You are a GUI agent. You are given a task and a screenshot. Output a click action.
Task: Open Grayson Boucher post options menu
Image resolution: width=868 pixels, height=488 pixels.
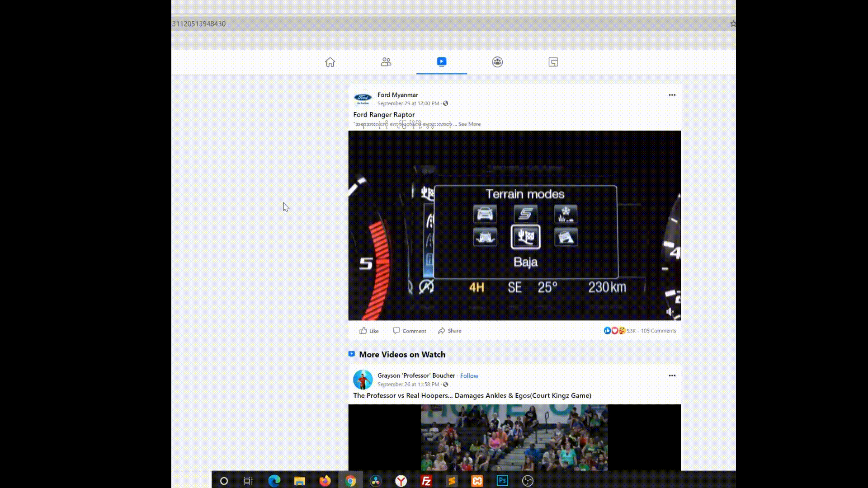672,375
